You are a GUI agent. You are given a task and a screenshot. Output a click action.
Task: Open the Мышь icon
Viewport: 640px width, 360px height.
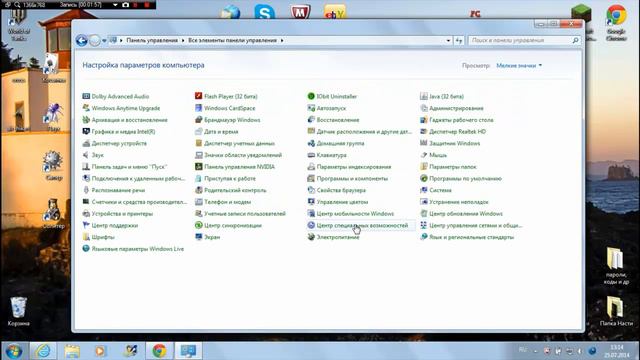coord(424,155)
